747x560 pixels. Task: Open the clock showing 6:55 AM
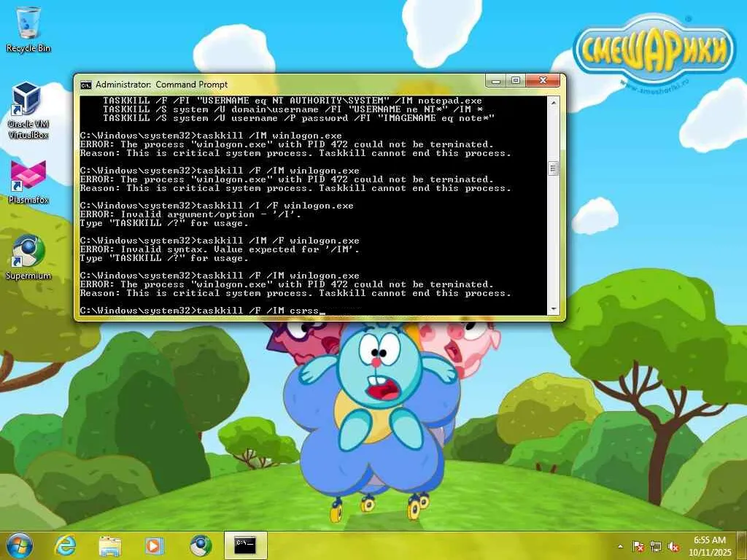tap(709, 546)
